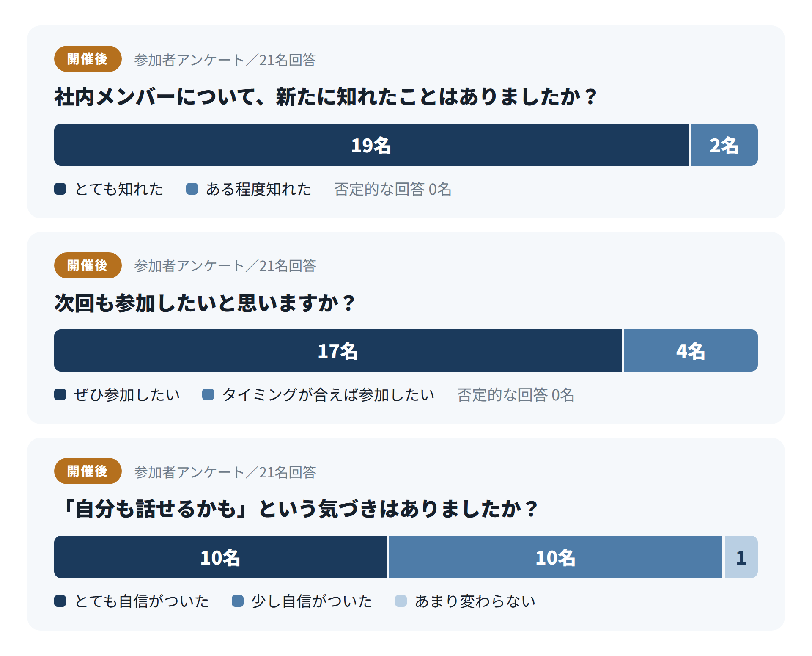Select the 4名 blue bar segment
Viewport: 812px width, 656px height.
pos(691,350)
